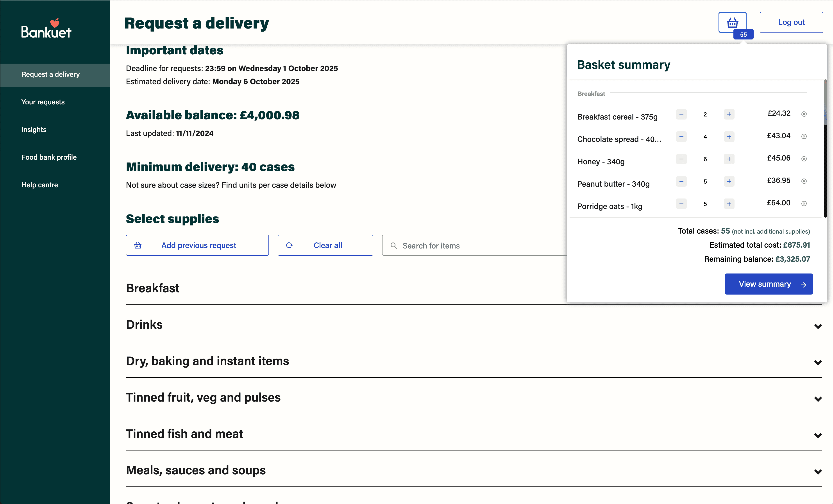833x504 pixels.
Task: Click the refresh icon beside Clear all
Action: (289, 245)
